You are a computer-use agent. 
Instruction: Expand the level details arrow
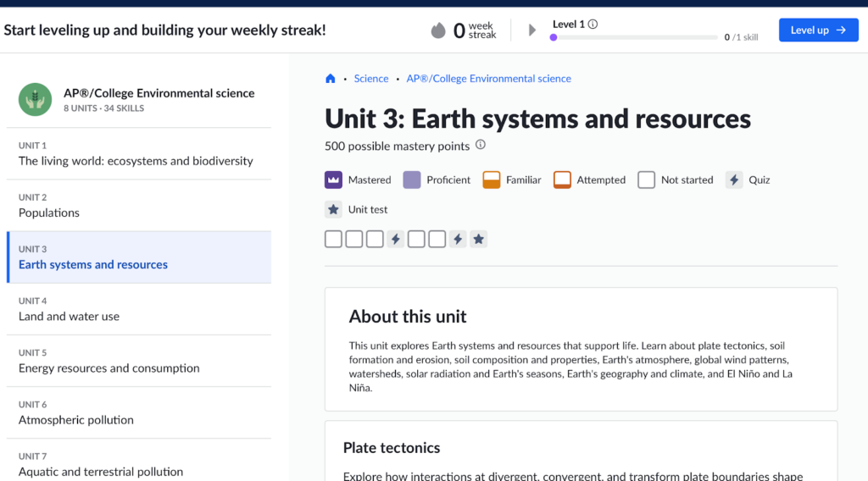[x=532, y=30]
